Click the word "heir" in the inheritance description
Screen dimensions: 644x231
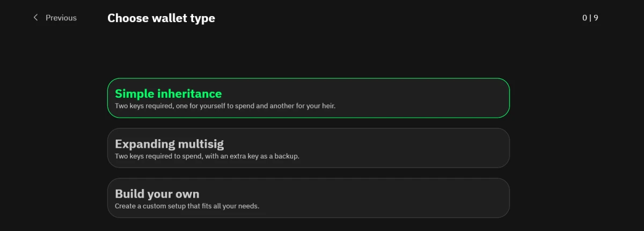pyautogui.click(x=327, y=106)
